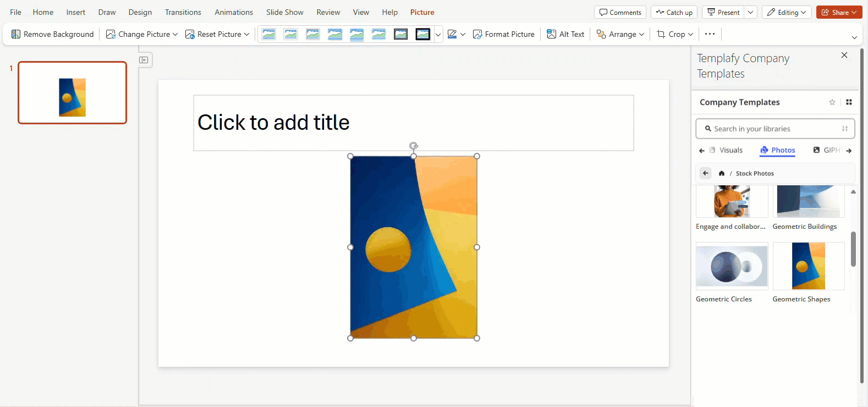
Task: Open the Slide Show tab
Action: tap(285, 12)
